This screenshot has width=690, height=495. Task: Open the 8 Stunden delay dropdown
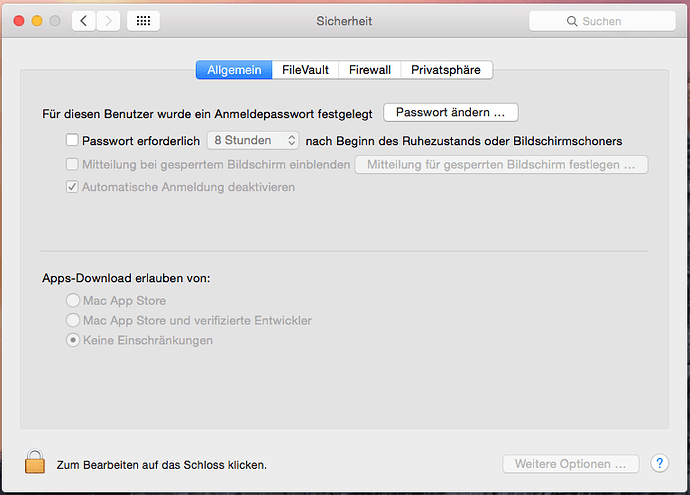[253, 140]
